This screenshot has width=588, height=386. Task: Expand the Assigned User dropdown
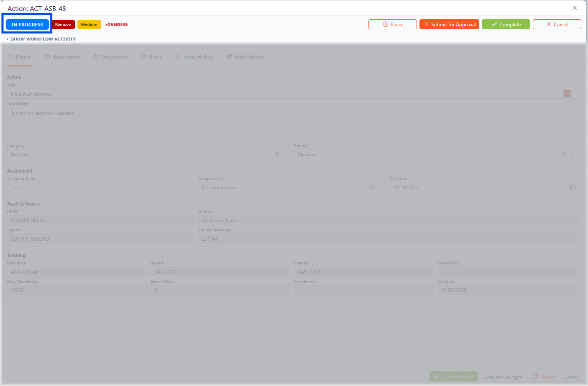pos(381,188)
